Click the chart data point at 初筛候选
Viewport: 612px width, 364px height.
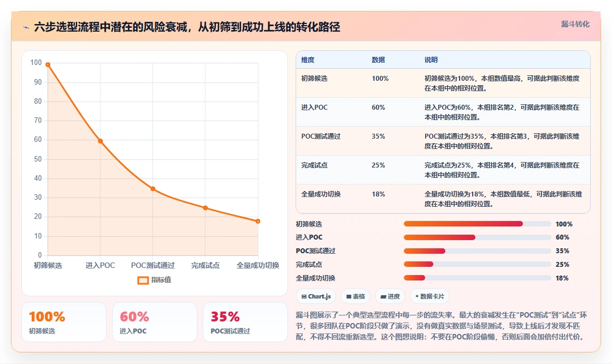coord(48,65)
